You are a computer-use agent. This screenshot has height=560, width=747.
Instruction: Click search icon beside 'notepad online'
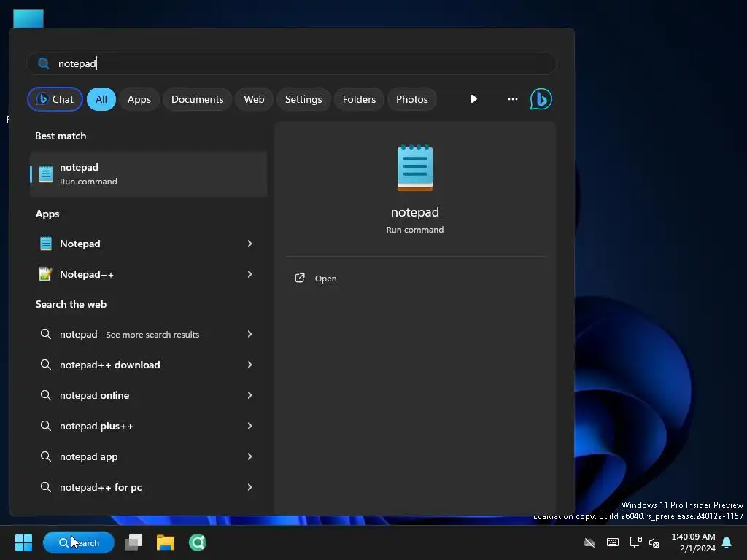point(46,395)
